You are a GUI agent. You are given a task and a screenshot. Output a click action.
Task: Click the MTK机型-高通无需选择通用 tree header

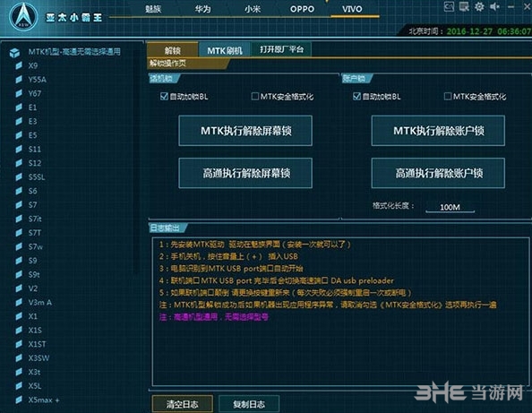pyautogui.click(x=74, y=52)
